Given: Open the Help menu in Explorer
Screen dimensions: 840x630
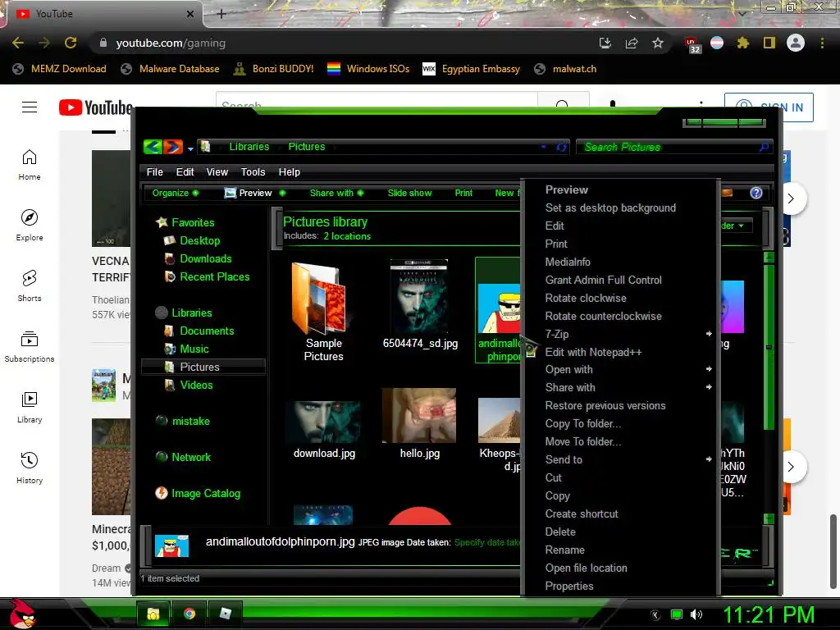Looking at the screenshot, I should [x=290, y=172].
